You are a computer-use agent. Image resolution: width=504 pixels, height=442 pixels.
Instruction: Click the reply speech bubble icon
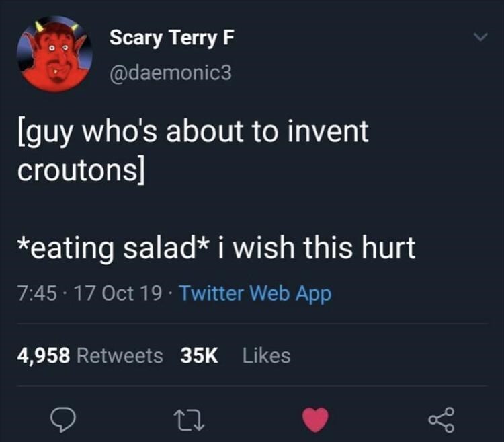coord(65,420)
